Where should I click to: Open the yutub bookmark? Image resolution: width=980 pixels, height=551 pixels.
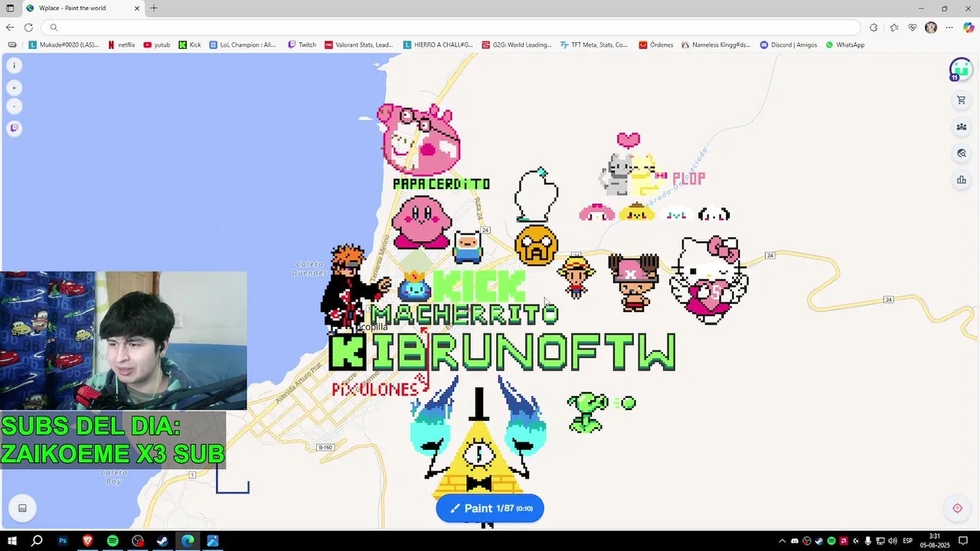coord(157,45)
